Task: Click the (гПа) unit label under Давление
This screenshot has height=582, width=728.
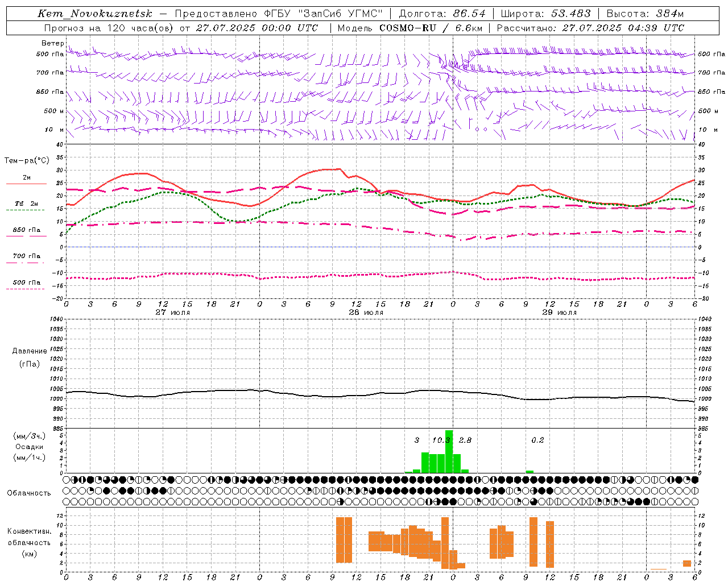Action: pyautogui.click(x=30, y=364)
